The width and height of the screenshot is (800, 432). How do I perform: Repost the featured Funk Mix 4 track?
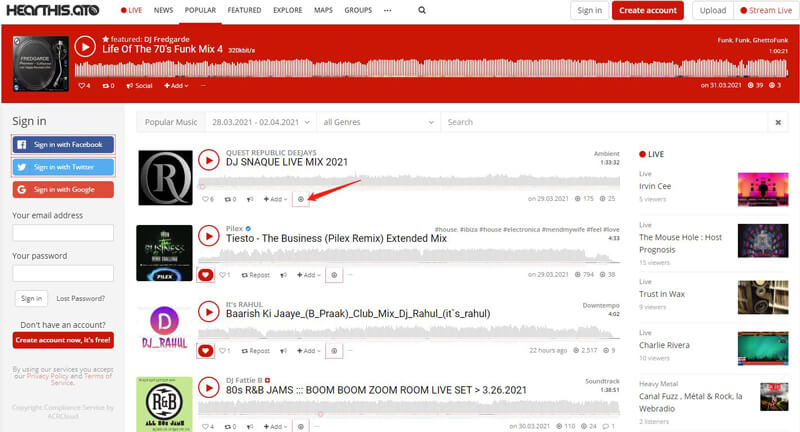coord(108,86)
